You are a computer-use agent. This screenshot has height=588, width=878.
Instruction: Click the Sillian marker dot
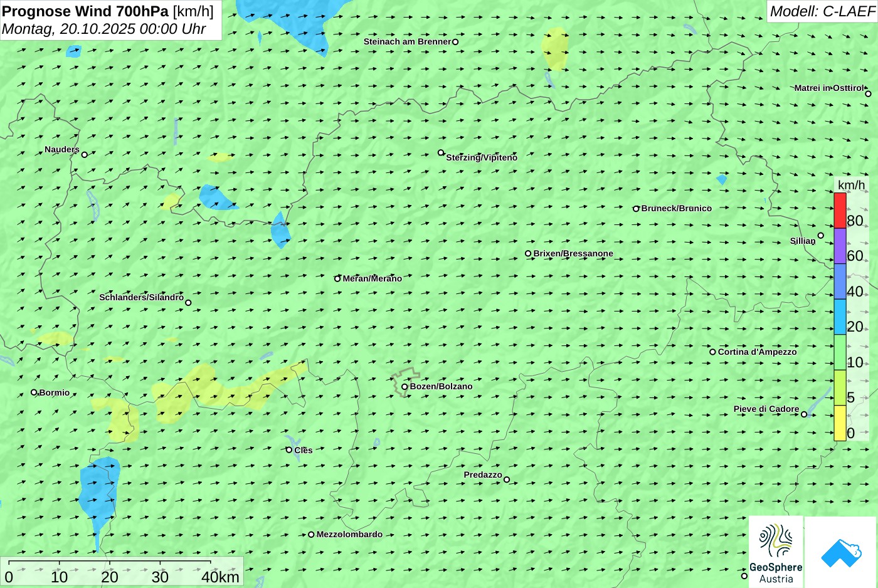(x=820, y=236)
